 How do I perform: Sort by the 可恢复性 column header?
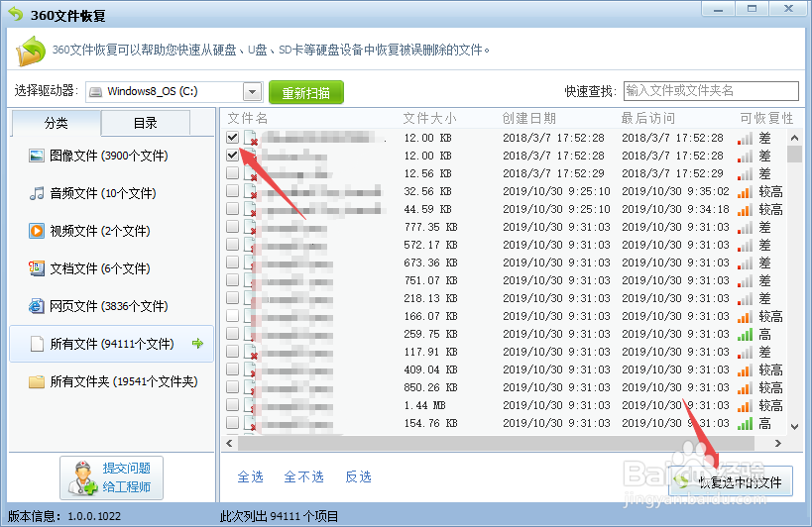(767, 119)
